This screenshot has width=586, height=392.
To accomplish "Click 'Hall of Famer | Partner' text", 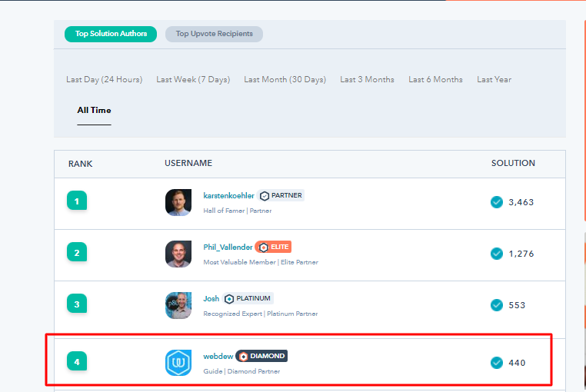I will point(238,211).
